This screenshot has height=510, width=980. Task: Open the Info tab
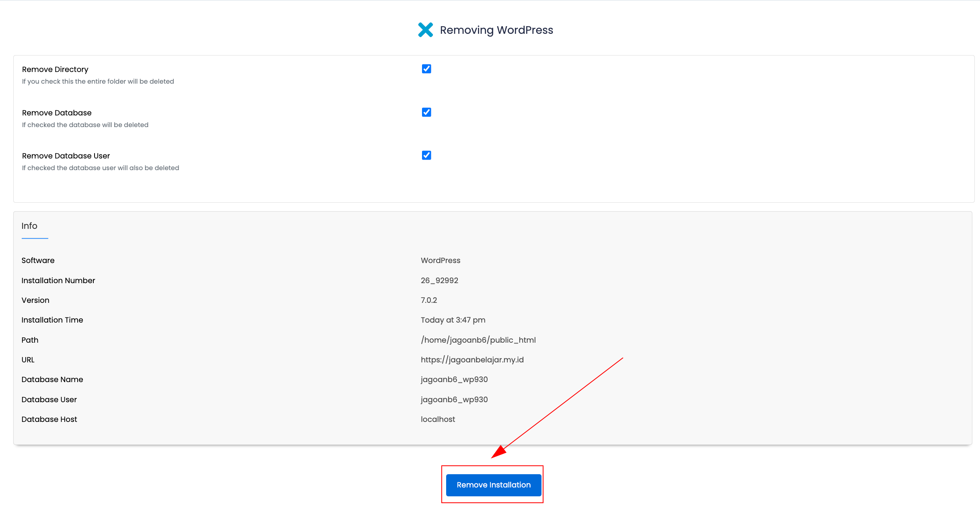click(x=29, y=226)
